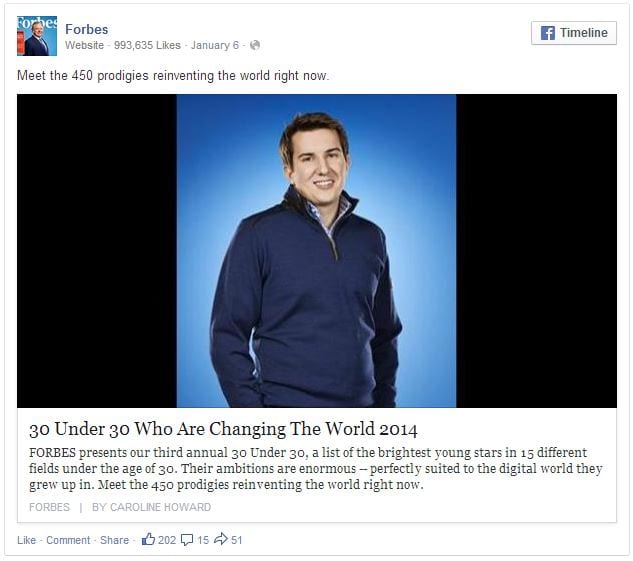Click the thumbs-up icon with 202 likes
The width and height of the screenshot is (633, 561).
(148, 539)
